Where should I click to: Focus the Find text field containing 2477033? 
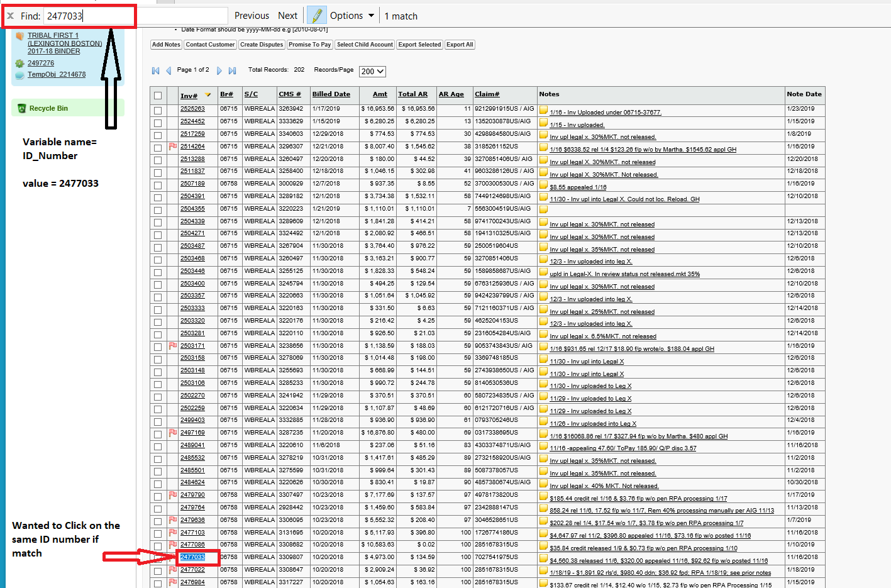[x=135, y=16]
